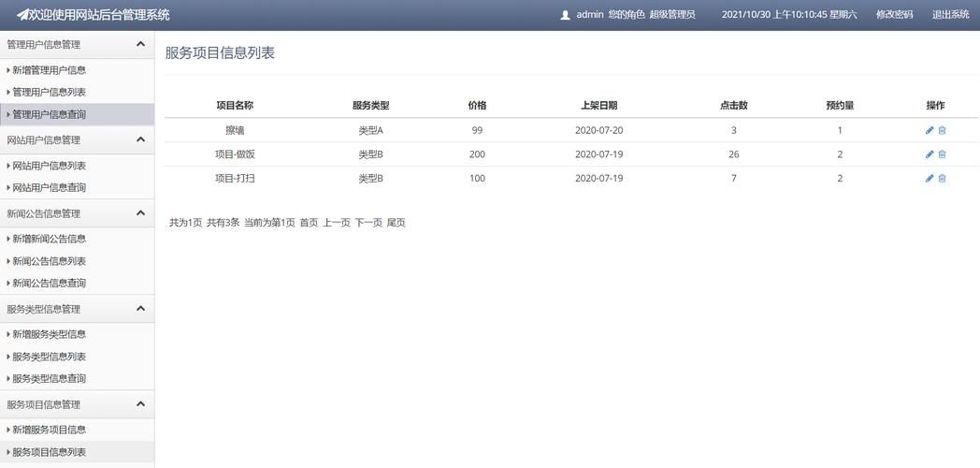Collapse the 管理用户信息管理 section chevron
Screen dimensions: 980x468
[x=140, y=44]
